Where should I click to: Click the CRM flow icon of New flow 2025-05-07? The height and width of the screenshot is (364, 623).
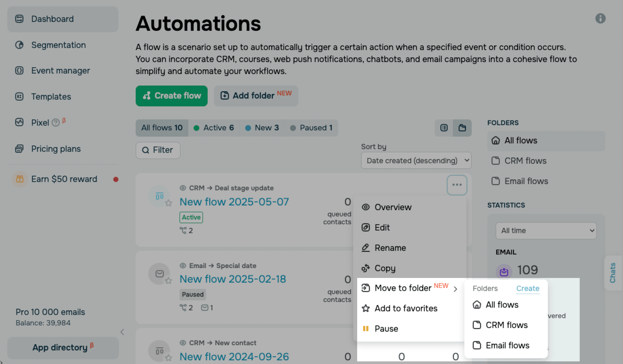click(x=159, y=196)
